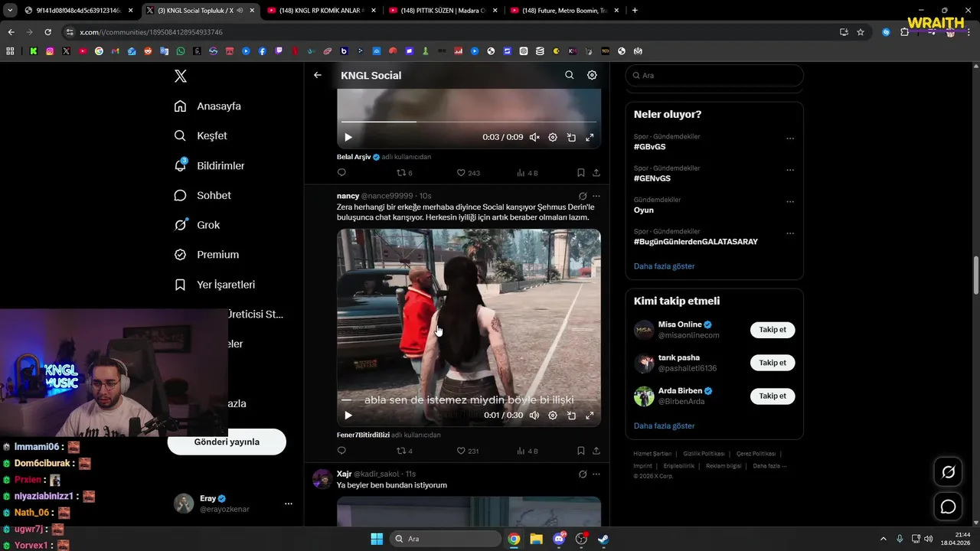The height and width of the screenshot is (551, 980).
Task: Open more options for Oyun trend
Action: (790, 202)
